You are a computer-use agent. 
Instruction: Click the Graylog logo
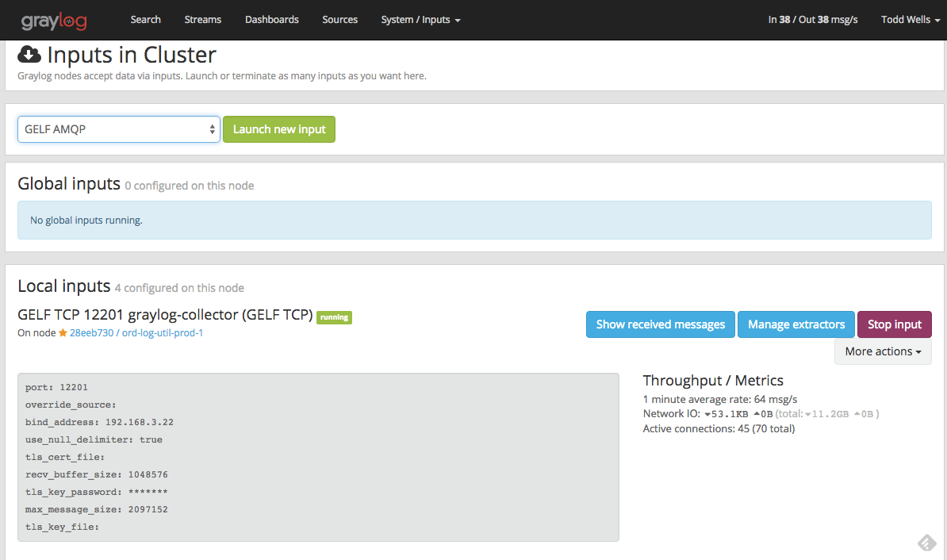[55, 21]
